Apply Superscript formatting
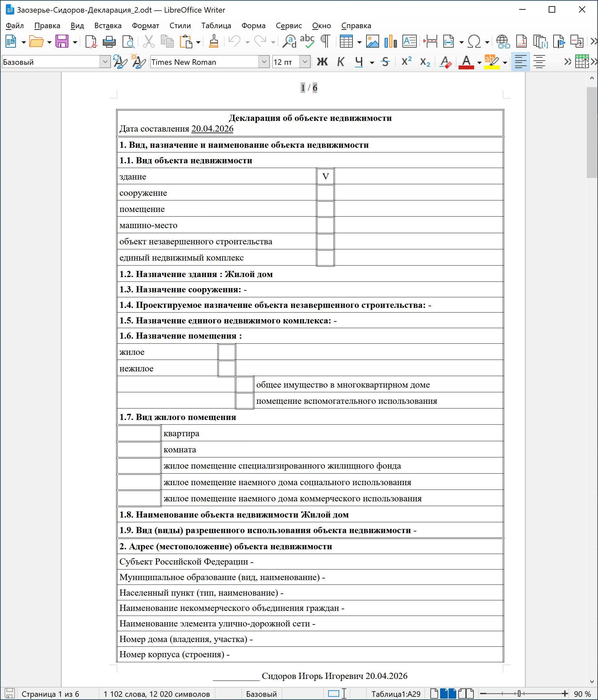Image resolution: width=598 pixels, height=700 pixels. (x=406, y=62)
